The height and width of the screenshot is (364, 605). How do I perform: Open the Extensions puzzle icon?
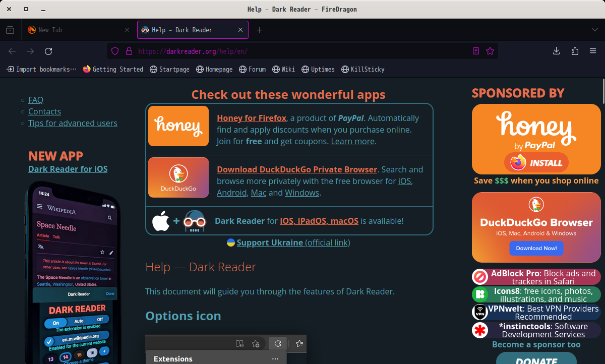point(575,51)
